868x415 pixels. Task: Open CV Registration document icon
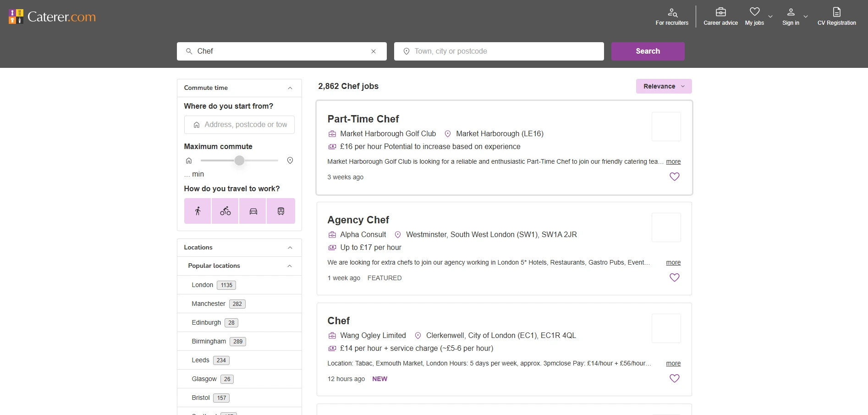click(x=837, y=12)
